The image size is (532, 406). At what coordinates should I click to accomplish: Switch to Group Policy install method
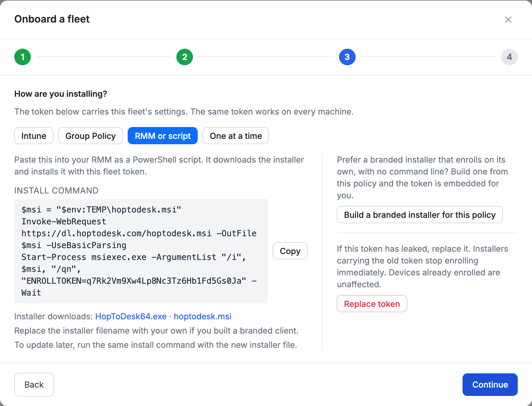coord(91,136)
